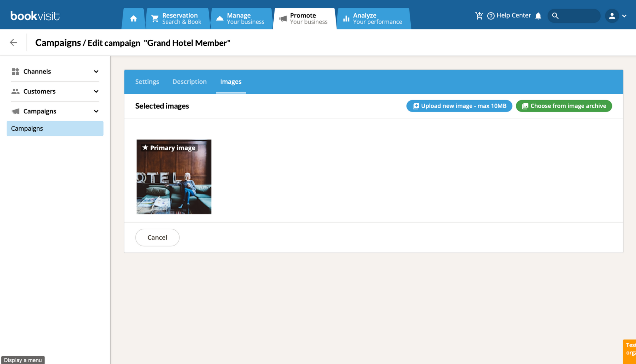Click Upload new image button
The width and height of the screenshot is (636, 364).
[459, 106]
